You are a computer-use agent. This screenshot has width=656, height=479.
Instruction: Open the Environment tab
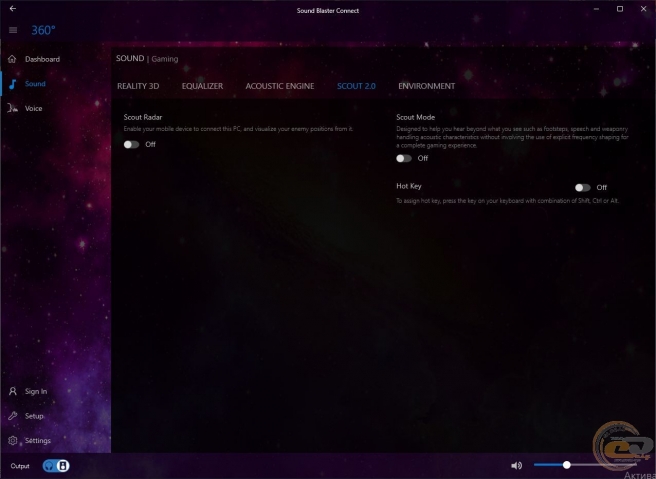click(x=426, y=86)
